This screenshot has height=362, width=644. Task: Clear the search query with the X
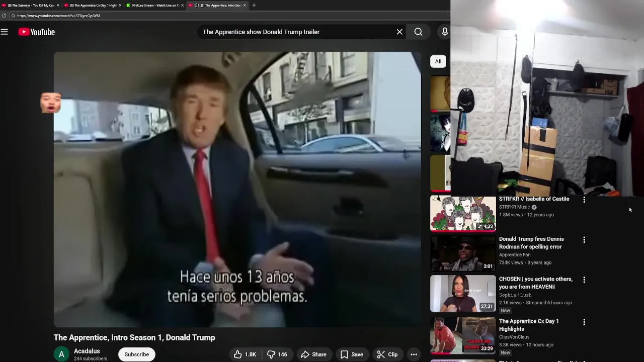(x=399, y=32)
